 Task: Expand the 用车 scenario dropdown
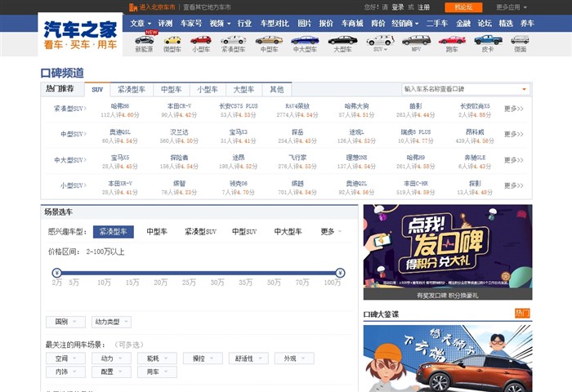click(157, 372)
